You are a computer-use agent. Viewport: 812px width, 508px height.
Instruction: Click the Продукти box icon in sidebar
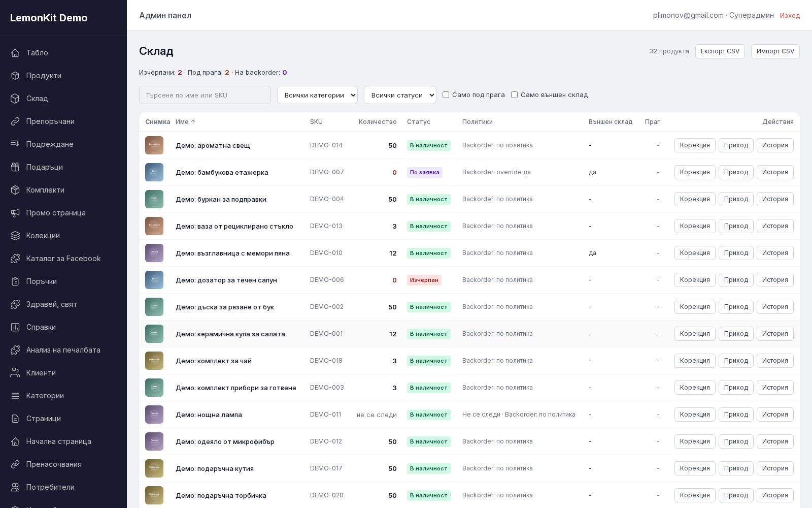15,76
